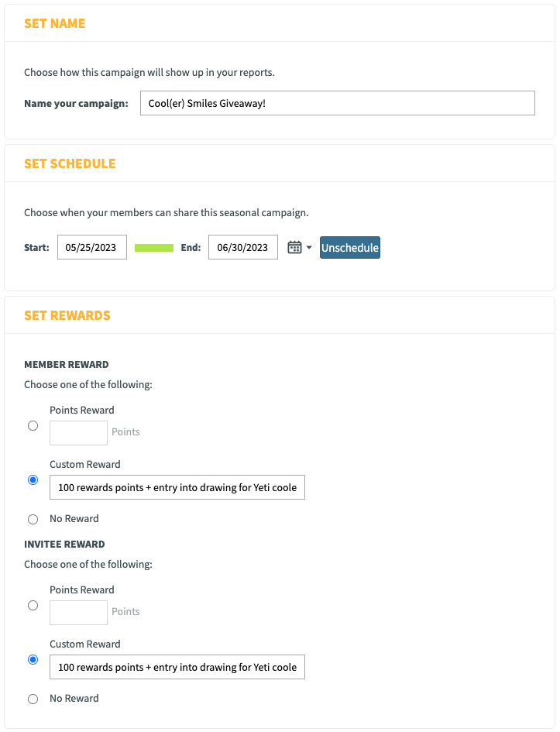Select Member Points Reward radio button

point(33,426)
